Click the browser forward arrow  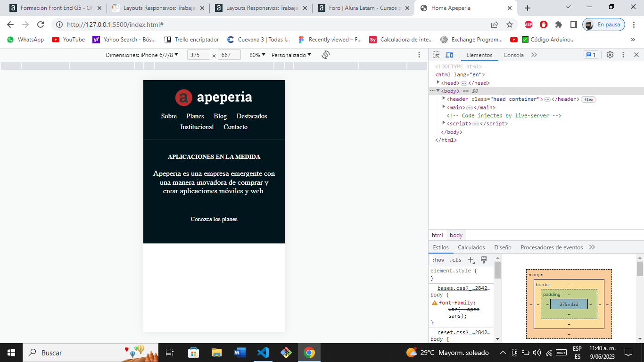pos(25,25)
